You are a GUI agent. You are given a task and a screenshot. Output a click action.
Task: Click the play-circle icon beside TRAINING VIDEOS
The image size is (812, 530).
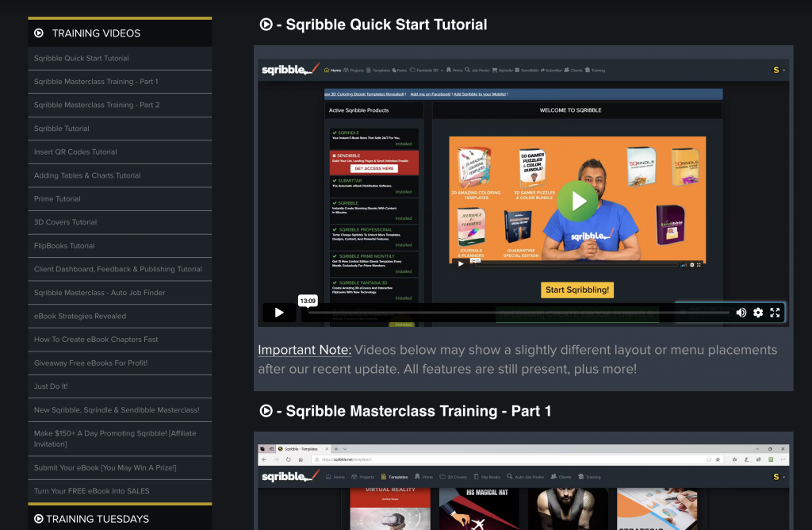coord(39,33)
